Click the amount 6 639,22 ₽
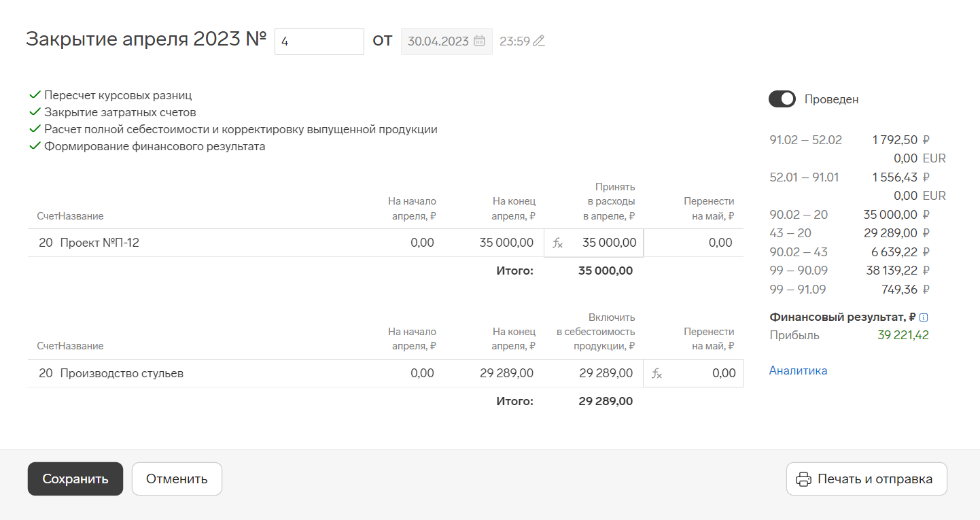The width and height of the screenshot is (980, 520). point(901,252)
